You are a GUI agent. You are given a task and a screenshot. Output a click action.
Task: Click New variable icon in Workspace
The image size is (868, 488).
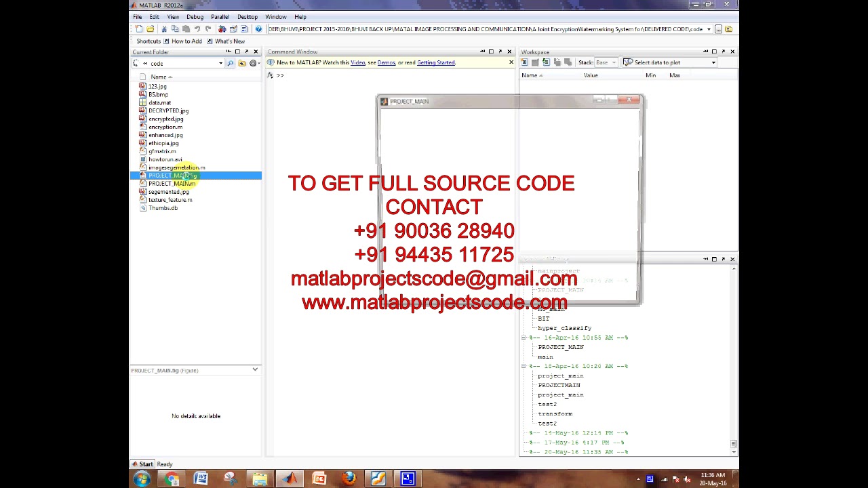[524, 62]
